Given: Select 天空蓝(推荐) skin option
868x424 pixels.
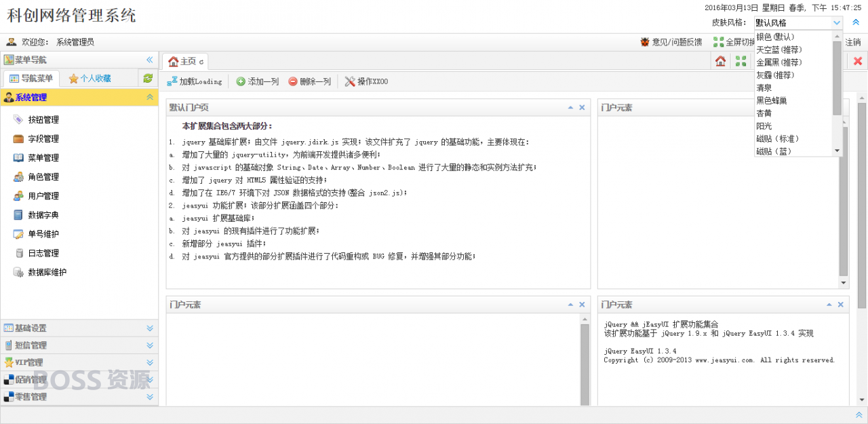Looking at the screenshot, I should (x=779, y=50).
